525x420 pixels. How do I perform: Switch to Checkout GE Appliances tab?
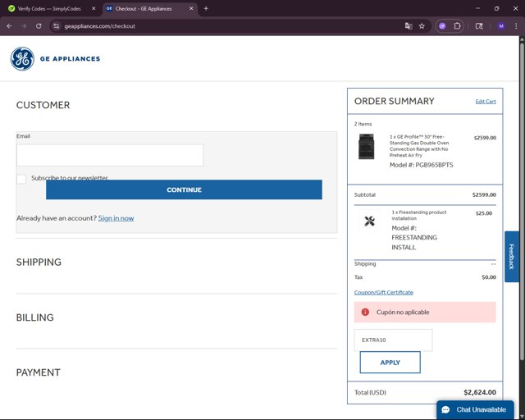[144, 9]
